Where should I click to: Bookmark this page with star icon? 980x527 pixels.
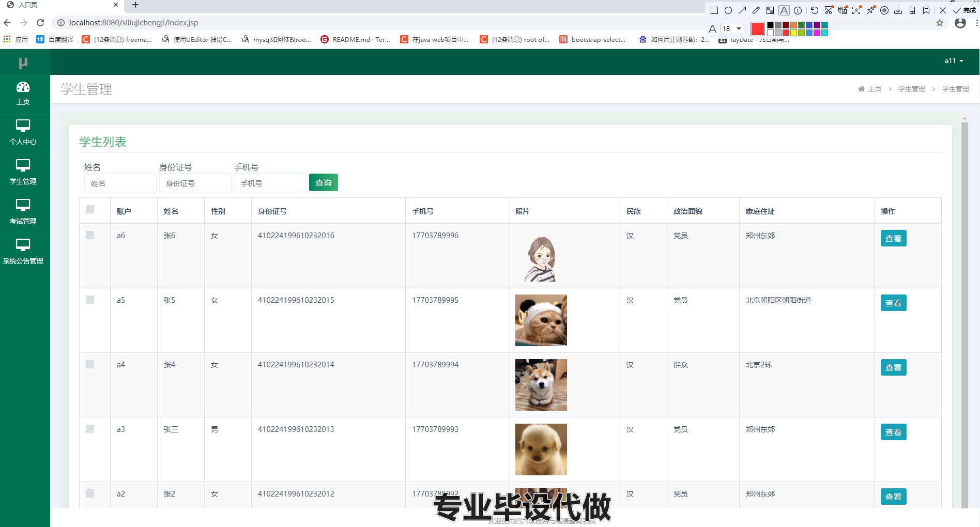(940, 23)
